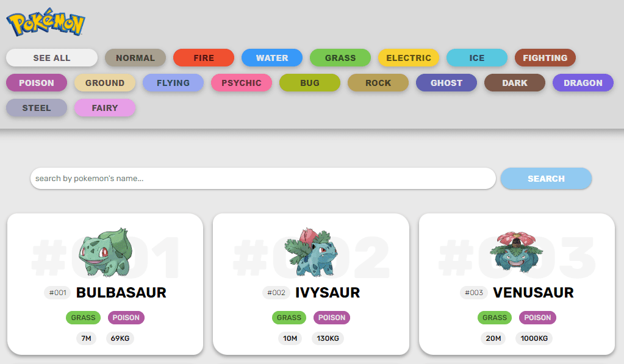Click the search by name field
624x364 pixels.
263,179
